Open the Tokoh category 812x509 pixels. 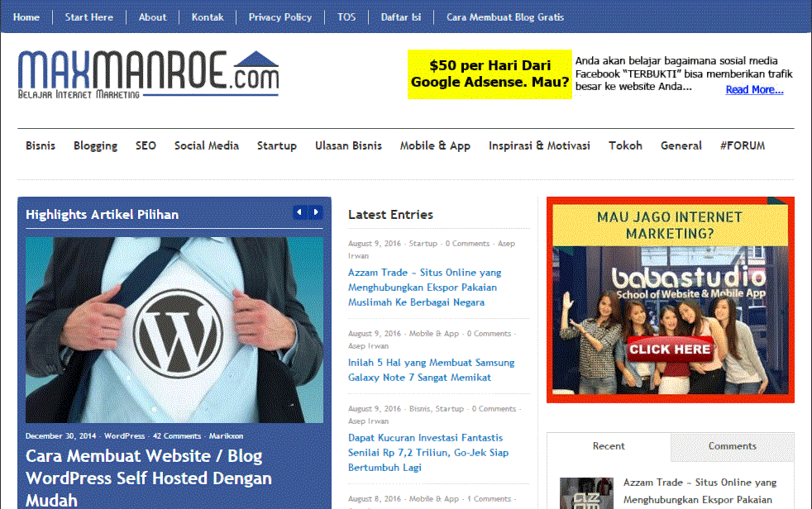click(626, 146)
